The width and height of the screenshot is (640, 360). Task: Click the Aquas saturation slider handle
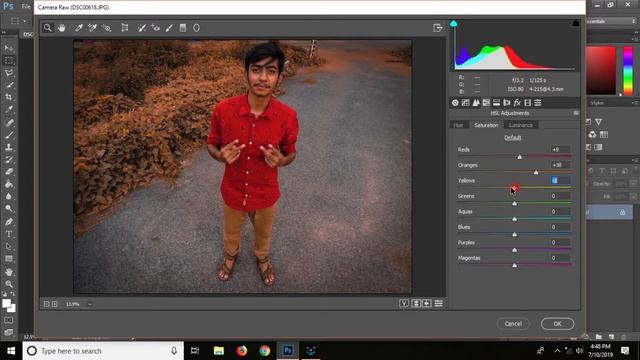[x=514, y=219]
